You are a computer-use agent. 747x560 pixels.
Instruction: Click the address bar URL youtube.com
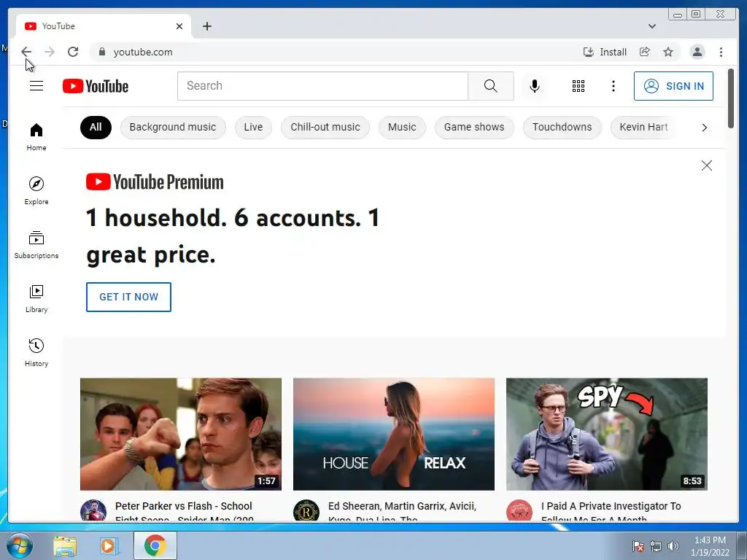click(x=143, y=52)
